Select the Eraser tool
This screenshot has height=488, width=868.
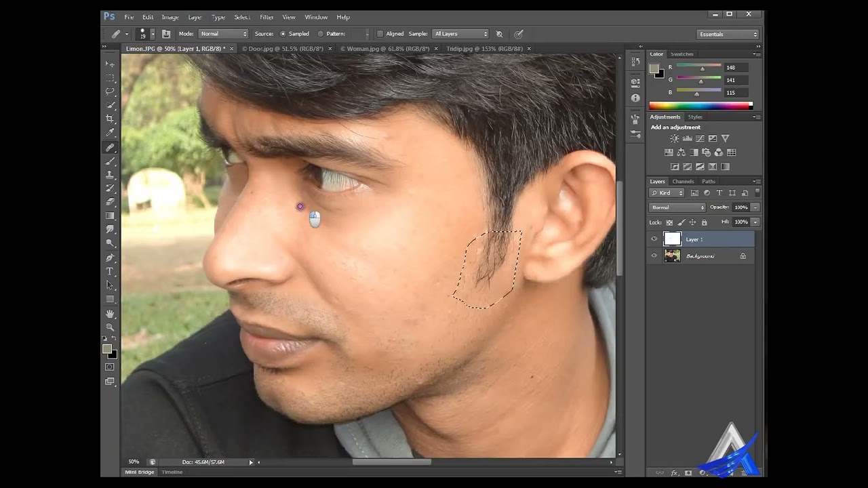coord(110,202)
